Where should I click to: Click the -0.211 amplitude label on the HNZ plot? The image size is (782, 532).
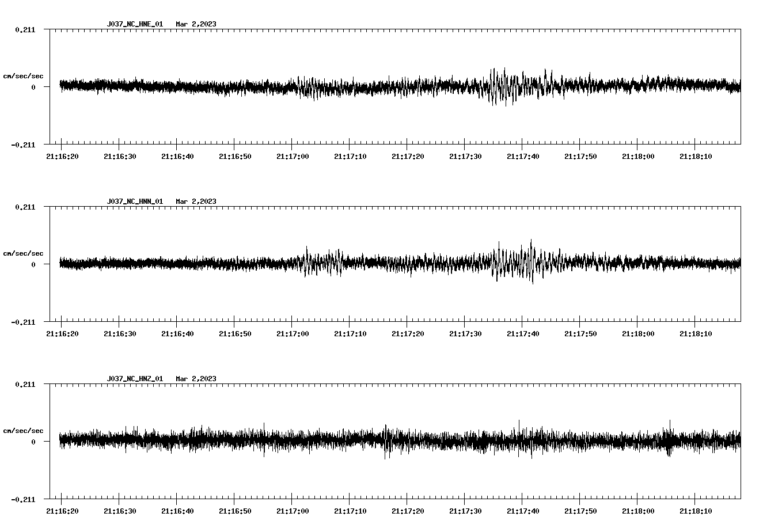[x=23, y=500]
